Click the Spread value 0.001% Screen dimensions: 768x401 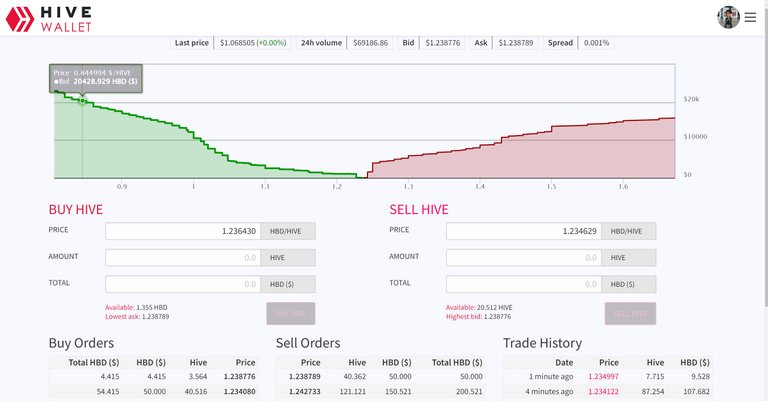tap(597, 43)
